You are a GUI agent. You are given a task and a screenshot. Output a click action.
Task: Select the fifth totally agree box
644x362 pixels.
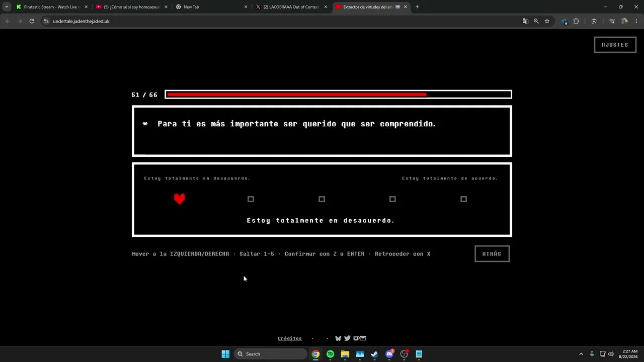(x=463, y=199)
